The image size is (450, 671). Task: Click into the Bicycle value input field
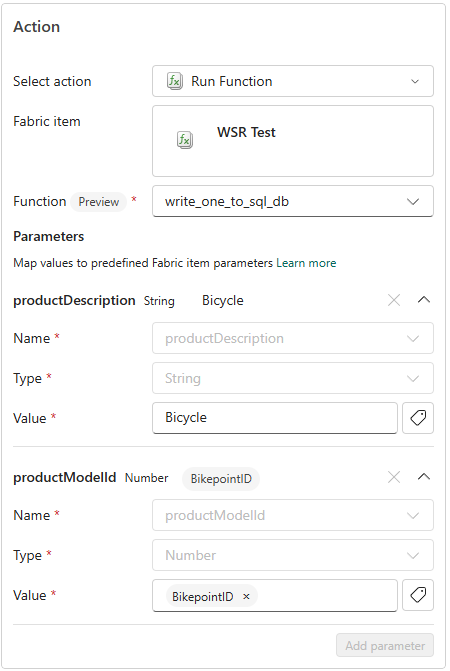[x=275, y=418]
